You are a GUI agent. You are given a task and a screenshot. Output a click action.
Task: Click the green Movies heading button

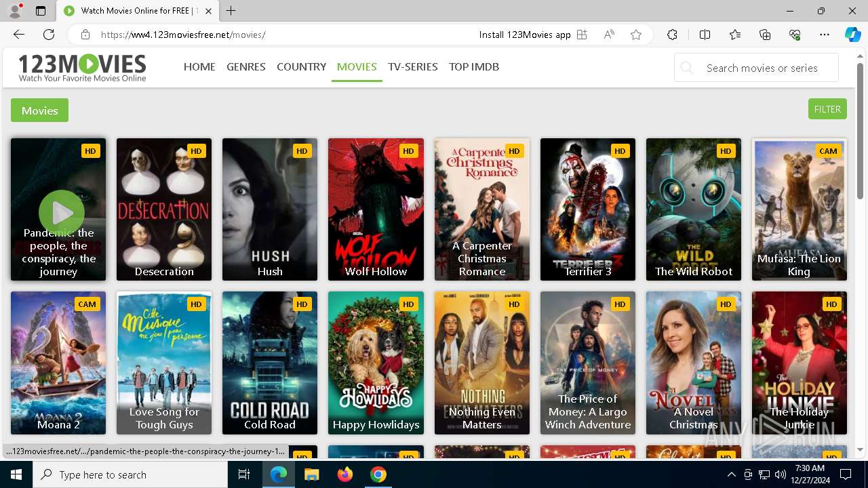(39, 110)
